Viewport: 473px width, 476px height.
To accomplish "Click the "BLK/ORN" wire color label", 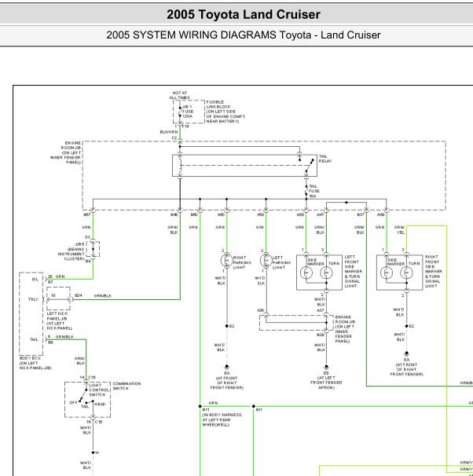I will (169, 132).
